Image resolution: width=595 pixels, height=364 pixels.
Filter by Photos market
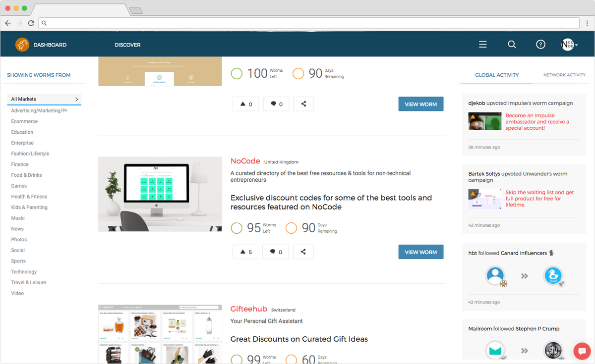click(x=19, y=240)
